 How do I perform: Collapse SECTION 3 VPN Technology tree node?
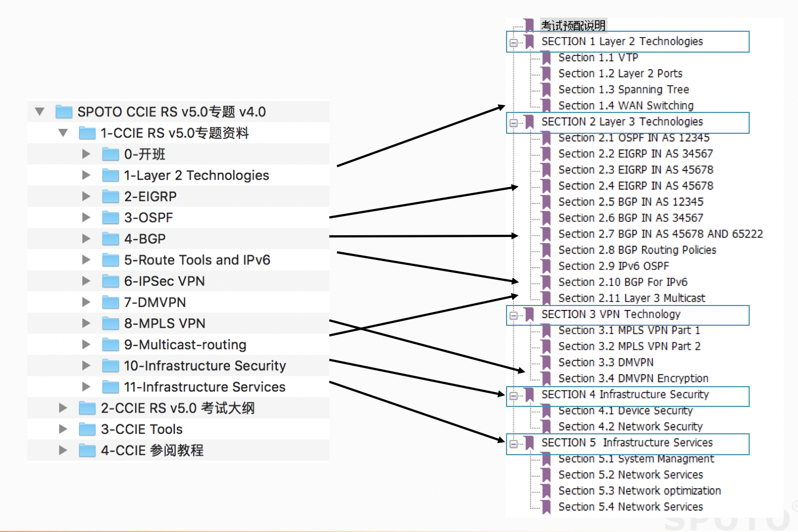click(x=513, y=315)
